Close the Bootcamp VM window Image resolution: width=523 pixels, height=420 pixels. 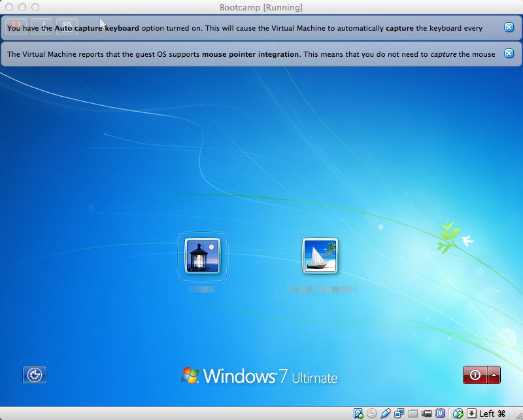point(9,7)
